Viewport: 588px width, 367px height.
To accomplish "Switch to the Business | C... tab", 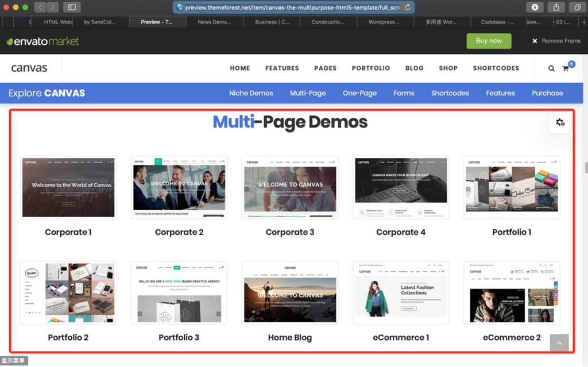I will [x=272, y=22].
